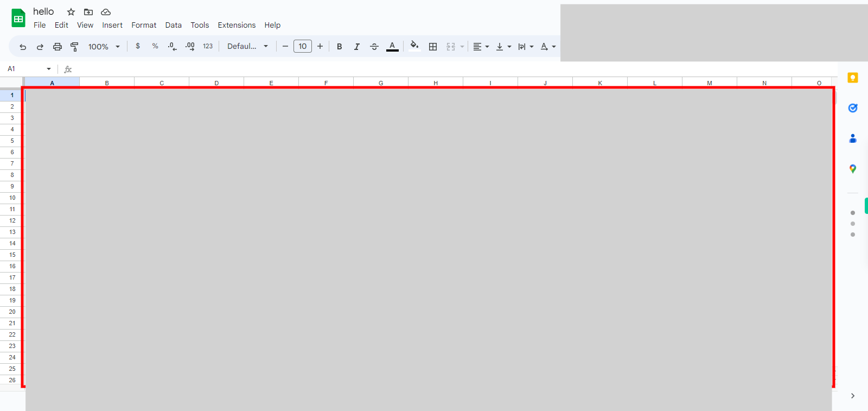Move the document to a folder

[x=88, y=12]
